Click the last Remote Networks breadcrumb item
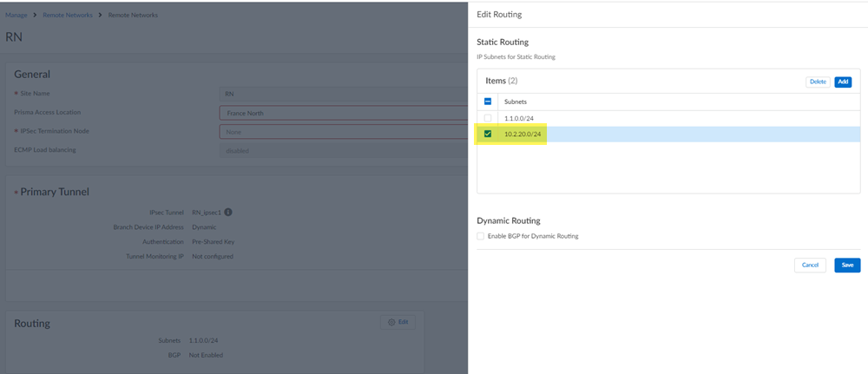 tap(133, 15)
